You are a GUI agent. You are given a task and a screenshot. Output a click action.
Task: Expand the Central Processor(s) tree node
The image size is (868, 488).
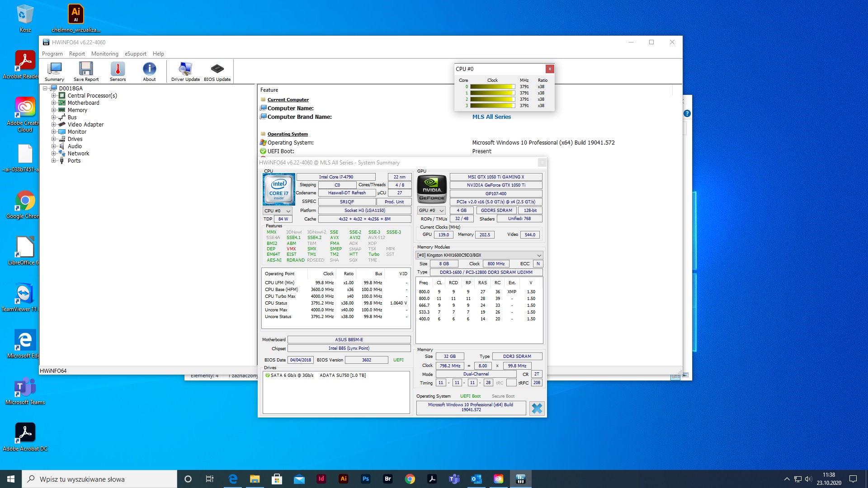[53, 96]
